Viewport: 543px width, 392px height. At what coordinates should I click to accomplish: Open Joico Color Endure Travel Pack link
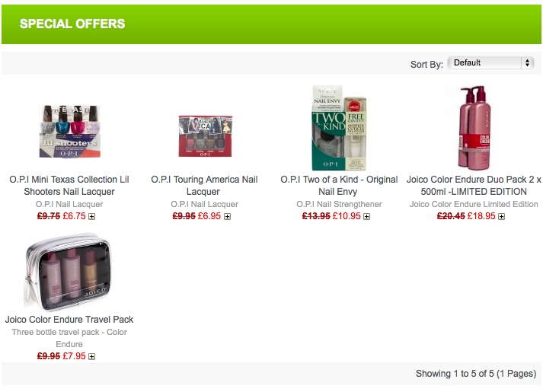pos(69,320)
